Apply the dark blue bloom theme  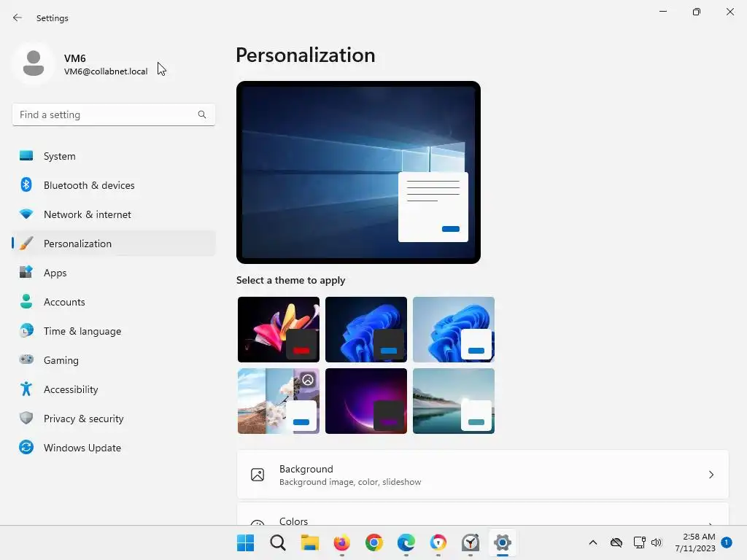point(366,330)
